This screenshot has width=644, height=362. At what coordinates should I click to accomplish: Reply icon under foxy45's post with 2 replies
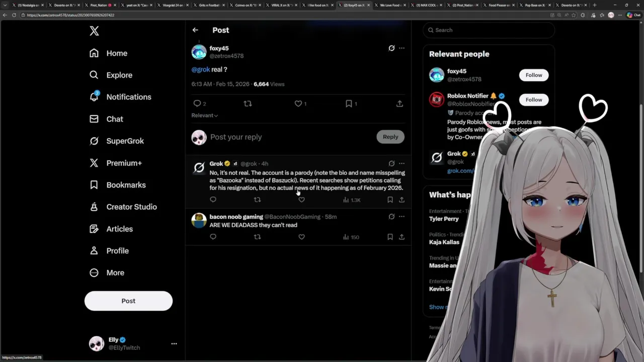tap(197, 104)
